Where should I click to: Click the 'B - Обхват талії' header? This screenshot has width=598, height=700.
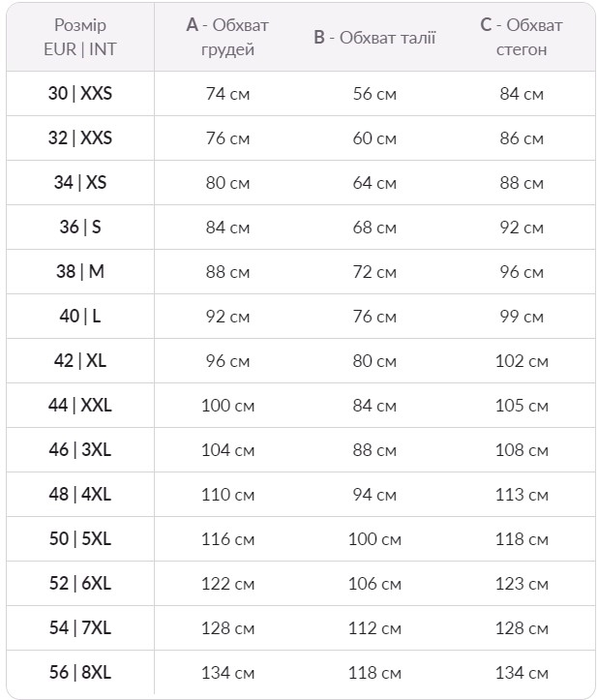(374, 38)
